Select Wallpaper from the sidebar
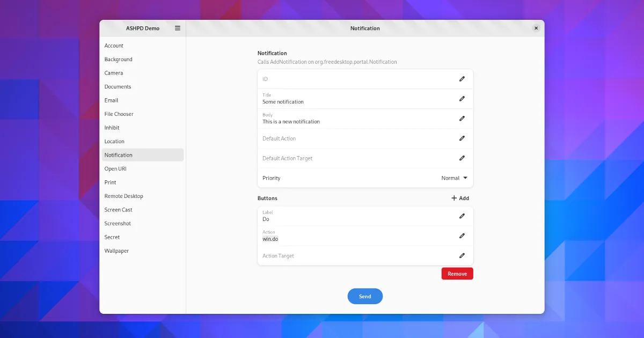Image resolution: width=644 pixels, height=338 pixels. tap(116, 251)
